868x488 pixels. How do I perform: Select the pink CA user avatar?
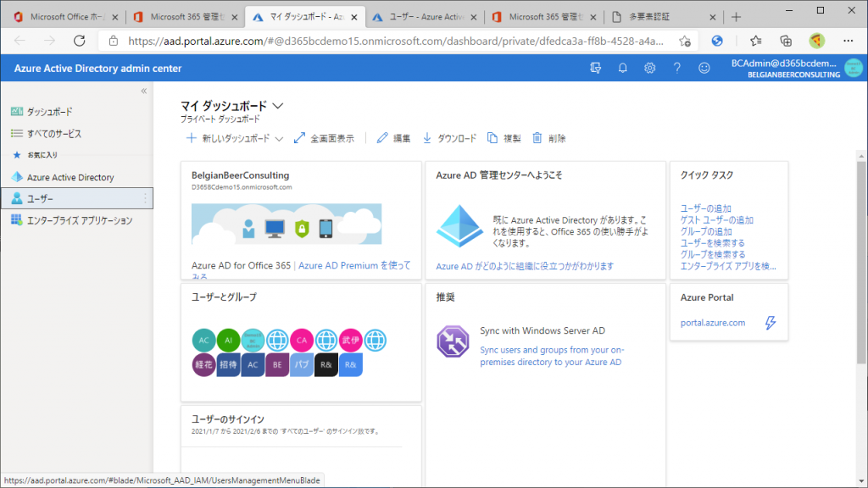[302, 341]
